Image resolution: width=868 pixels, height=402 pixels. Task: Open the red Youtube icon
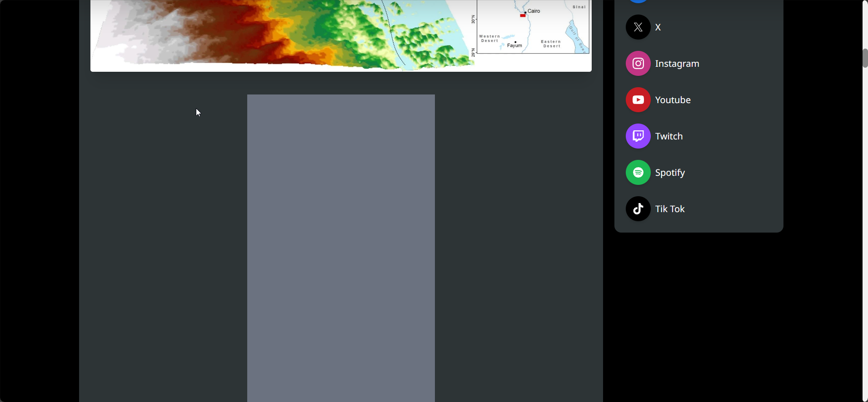click(638, 100)
